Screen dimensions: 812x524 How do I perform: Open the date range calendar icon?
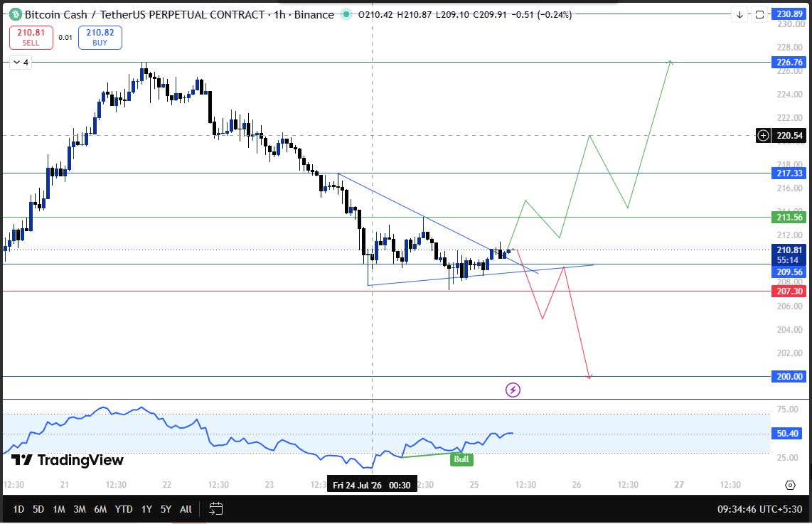(x=216, y=509)
